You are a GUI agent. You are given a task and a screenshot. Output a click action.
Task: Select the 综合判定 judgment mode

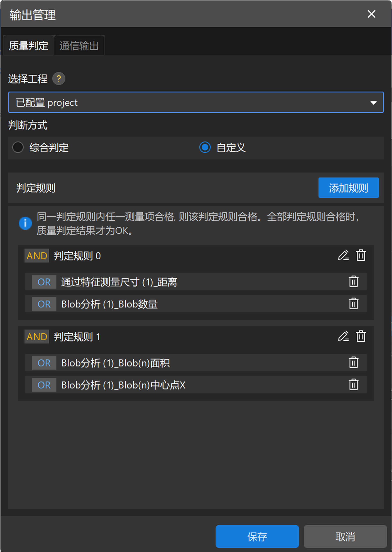click(18, 147)
